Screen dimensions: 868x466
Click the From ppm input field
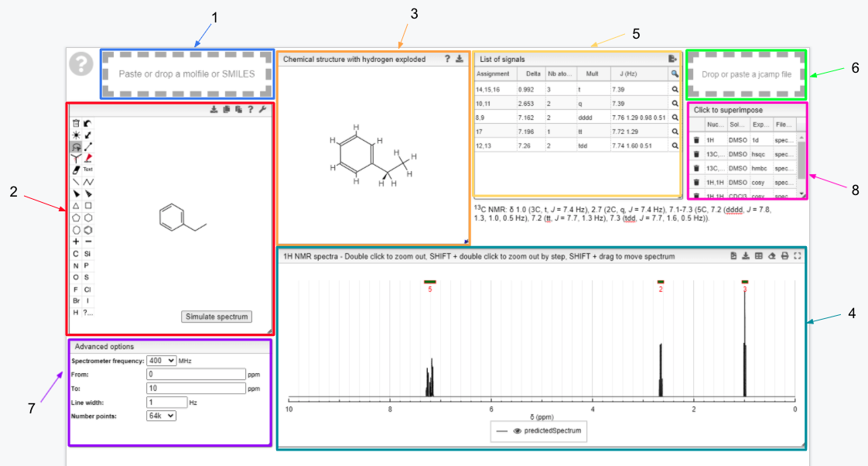coord(196,375)
